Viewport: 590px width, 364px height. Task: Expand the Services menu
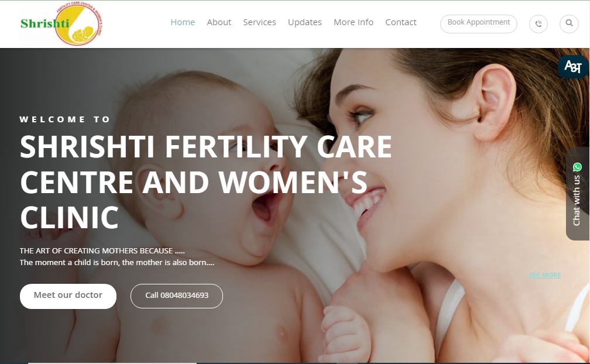(x=260, y=22)
